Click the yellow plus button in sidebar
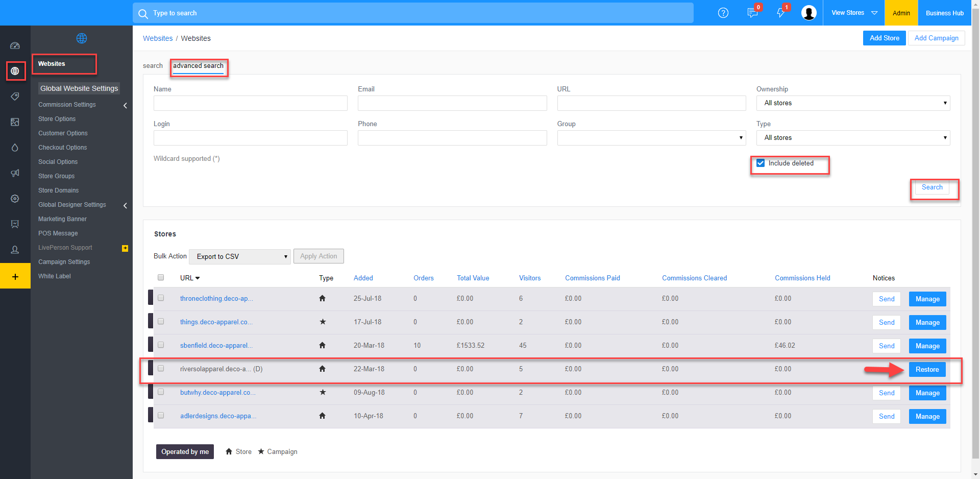Image resolution: width=980 pixels, height=479 pixels. tap(15, 276)
